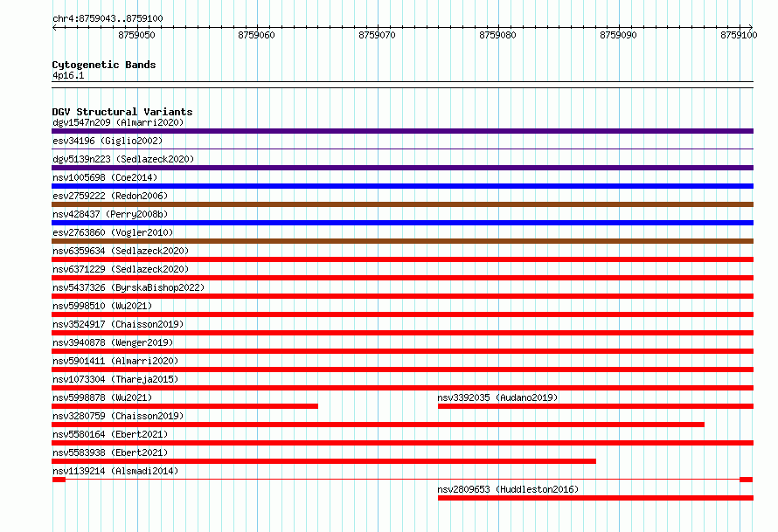Select the nsv5580164 (Ebert2021) label

110,434
